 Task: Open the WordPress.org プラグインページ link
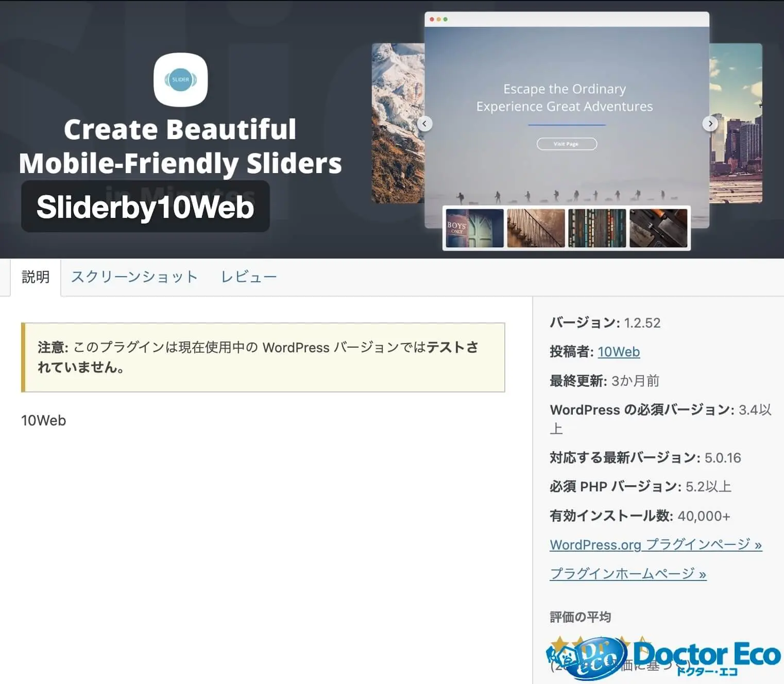point(656,544)
